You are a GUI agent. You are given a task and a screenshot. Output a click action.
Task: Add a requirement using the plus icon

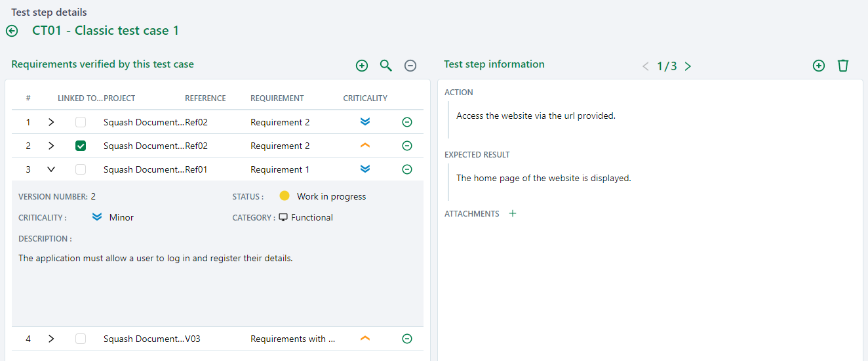point(362,66)
